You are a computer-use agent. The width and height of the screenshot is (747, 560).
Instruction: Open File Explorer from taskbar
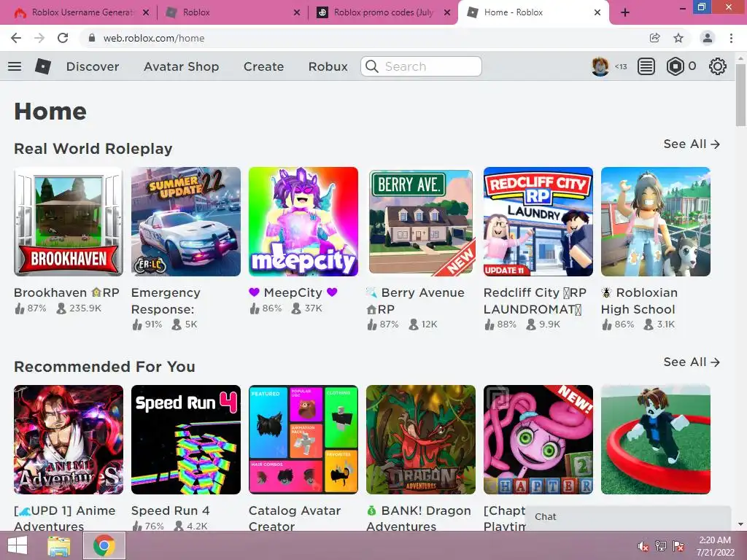[59, 545]
